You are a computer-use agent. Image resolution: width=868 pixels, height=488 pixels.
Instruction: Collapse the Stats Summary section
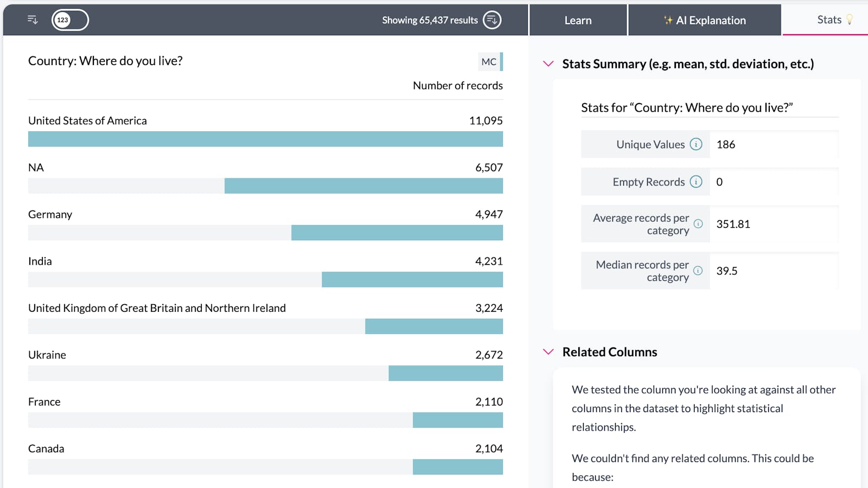tap(548, 64)
